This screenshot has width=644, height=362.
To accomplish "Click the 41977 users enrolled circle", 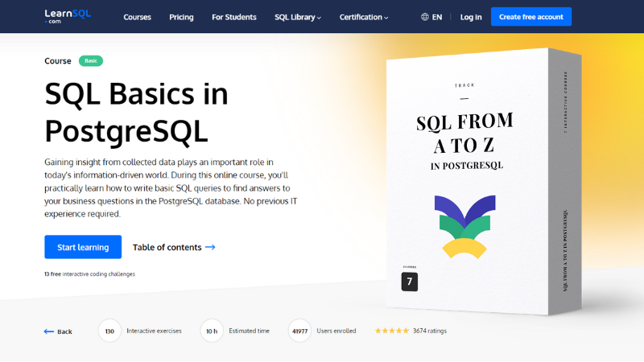I will pyautogui.click(x=299, y=331).
